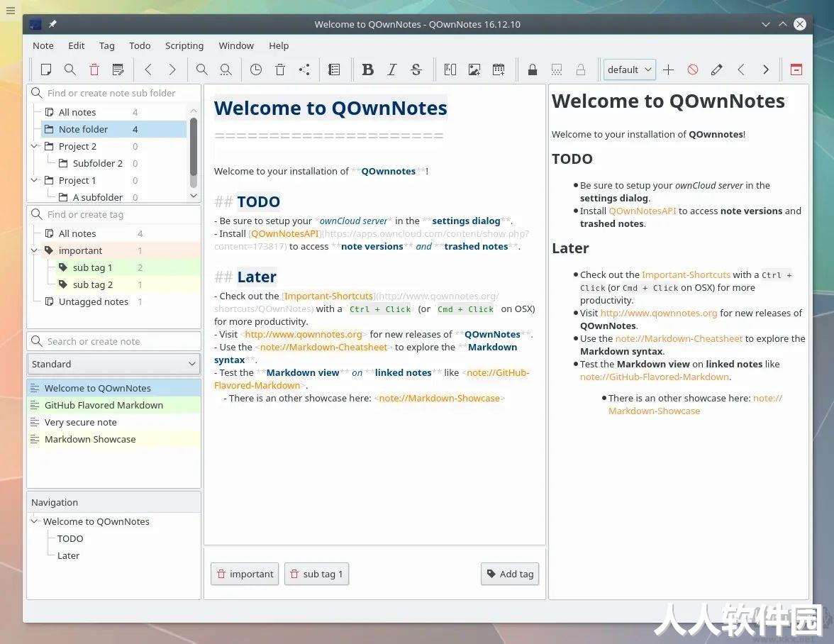Select the Note folder entry
The width and height of the screenshot is (834, 644).
point(113,129)
